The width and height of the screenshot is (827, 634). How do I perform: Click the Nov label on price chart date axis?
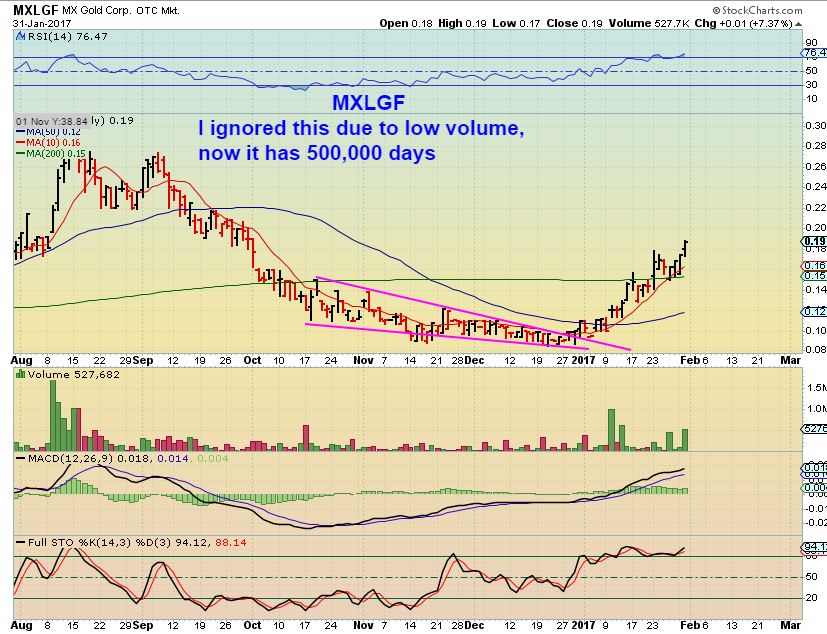click(363, 360)
